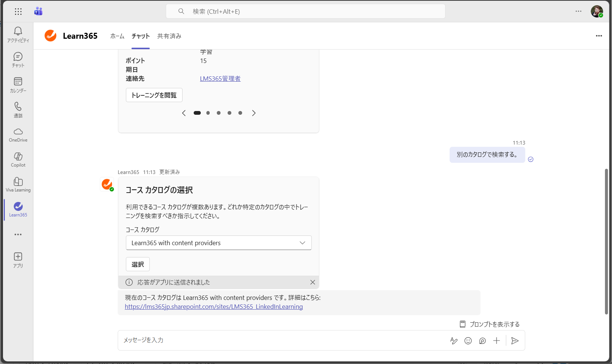Select the first carousel page indicator
Viewport: 612px width, 364px height.
pyautogui.click(x=197, y=113)
